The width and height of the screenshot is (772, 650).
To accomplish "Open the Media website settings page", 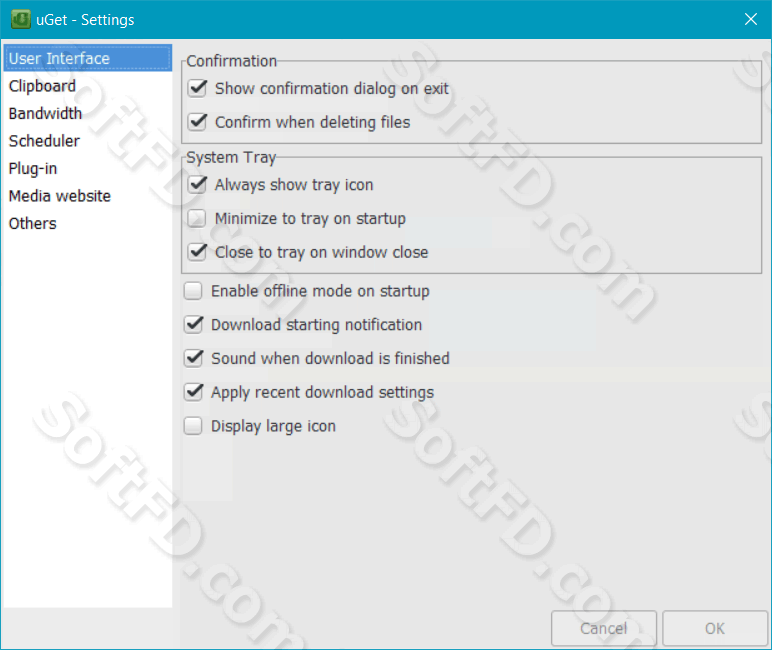I will 88,196.
